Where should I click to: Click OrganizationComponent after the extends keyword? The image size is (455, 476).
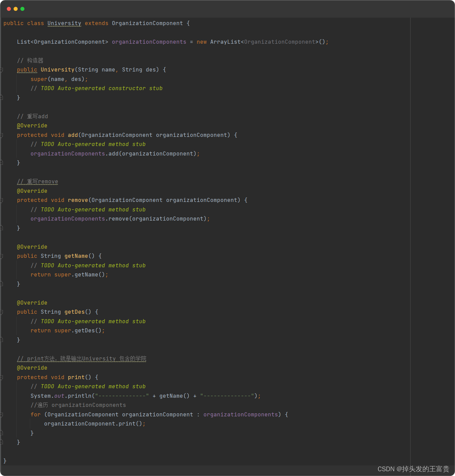pos(147,23)
